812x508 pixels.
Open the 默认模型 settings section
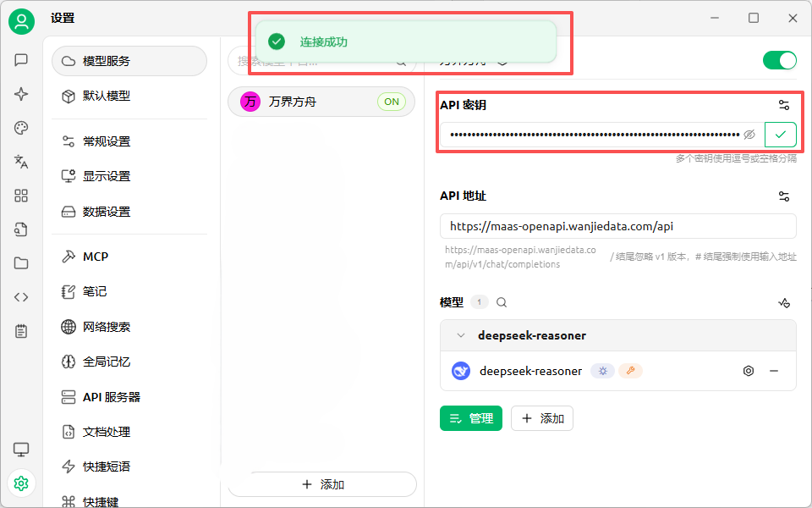(107, 96)
